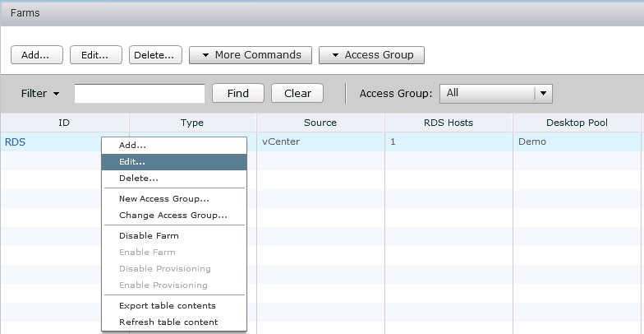644x334 pixels.
Task: Open the Filter dropdown arrow
Action: (40, 94)
